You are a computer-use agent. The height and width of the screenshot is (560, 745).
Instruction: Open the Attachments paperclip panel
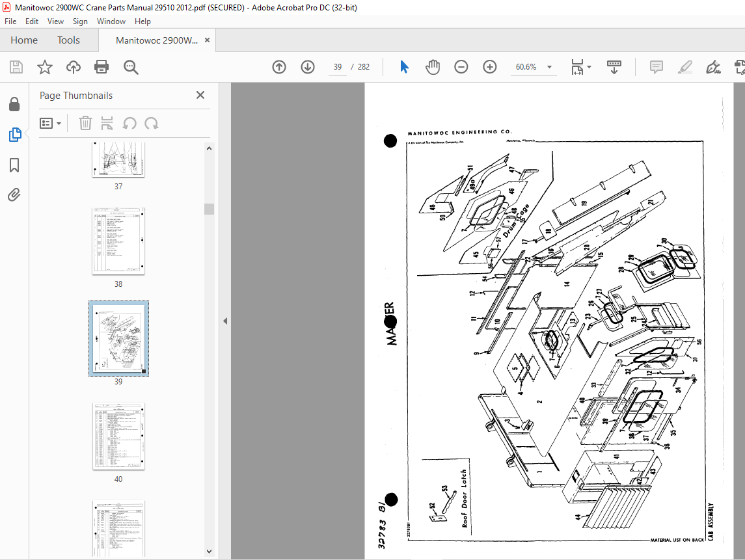14,194
